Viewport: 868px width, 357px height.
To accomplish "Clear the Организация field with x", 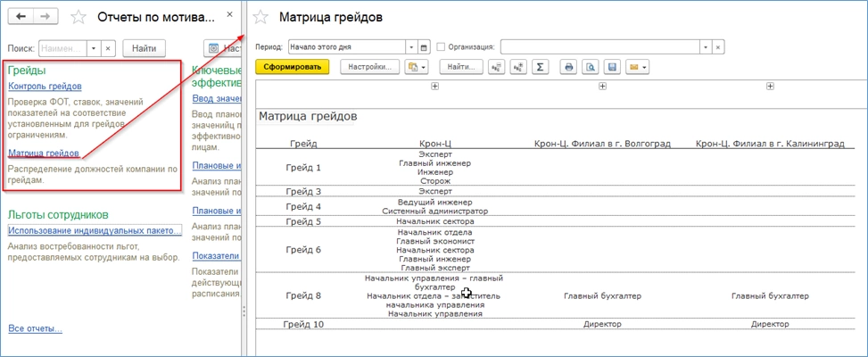I will coord(718,47).
